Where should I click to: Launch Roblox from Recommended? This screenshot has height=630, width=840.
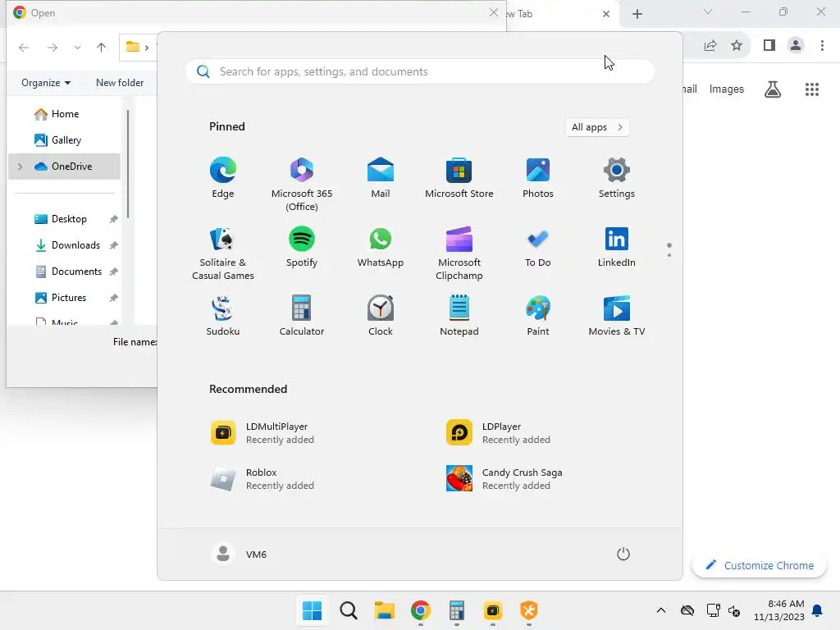pos(262,478)
